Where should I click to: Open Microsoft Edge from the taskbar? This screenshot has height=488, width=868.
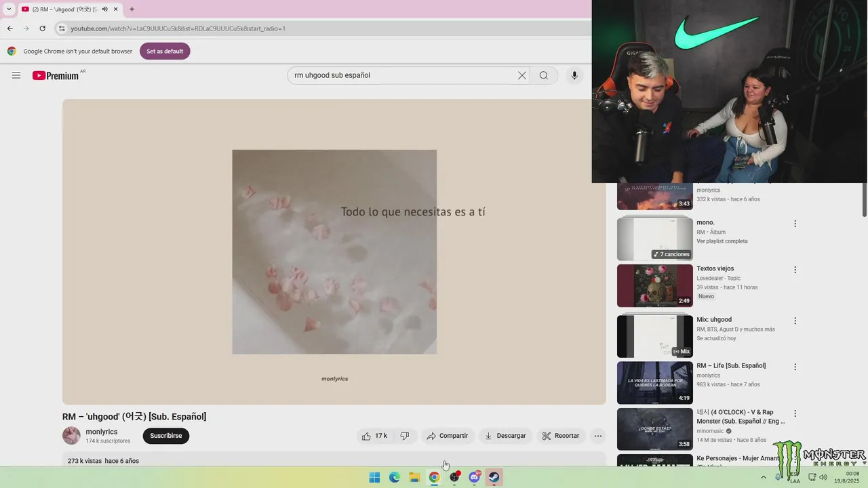click(x=394, y=477)
